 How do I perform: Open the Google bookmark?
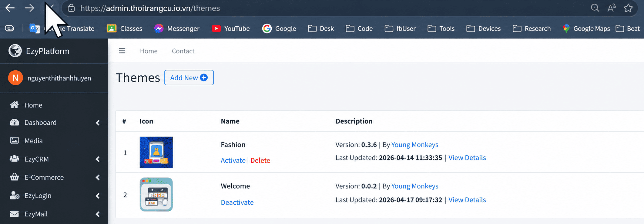[x=279, y=28]
